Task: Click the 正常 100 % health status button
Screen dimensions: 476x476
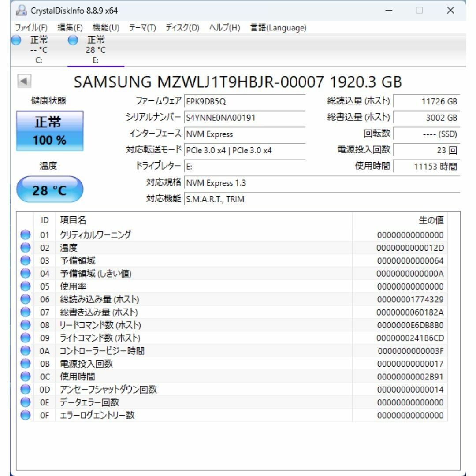Action: point(50,131)
